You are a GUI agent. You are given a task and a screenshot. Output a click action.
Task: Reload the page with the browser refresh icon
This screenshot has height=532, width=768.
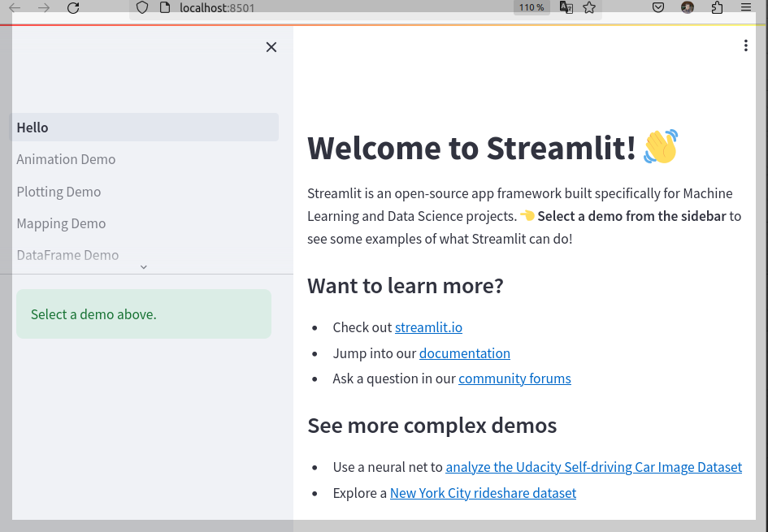(x=73, y=8)
